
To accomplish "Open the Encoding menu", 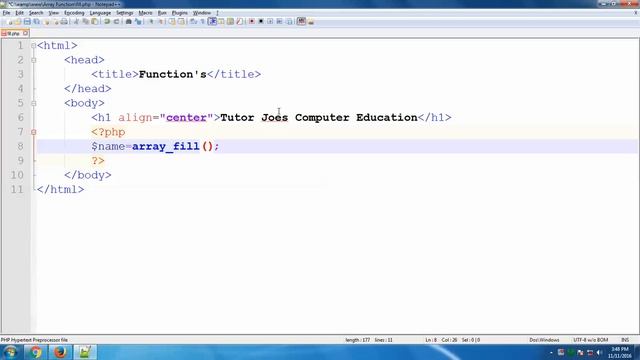I will [74, 13].
